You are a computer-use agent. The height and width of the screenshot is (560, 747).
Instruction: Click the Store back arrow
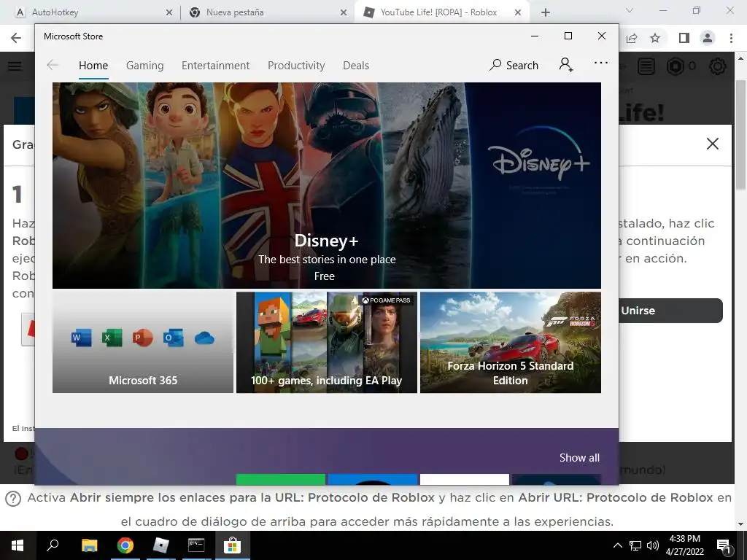53,65
